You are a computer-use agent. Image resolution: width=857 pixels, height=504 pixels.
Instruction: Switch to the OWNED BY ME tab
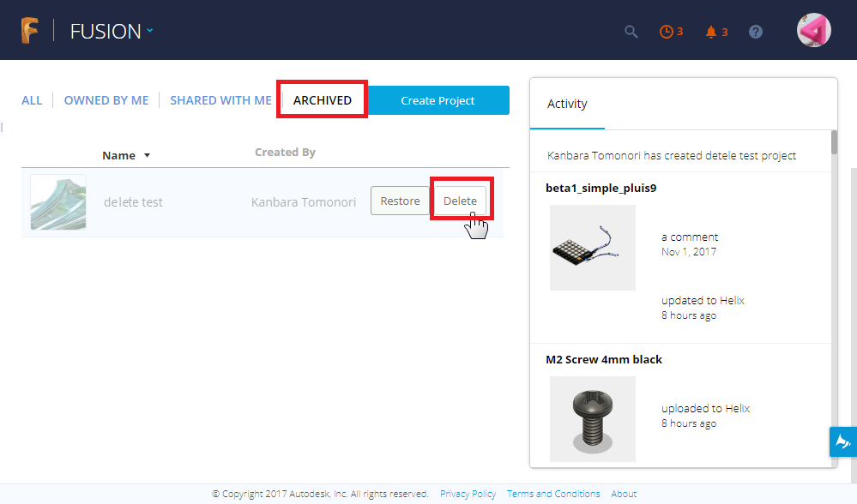coord(106,100)
